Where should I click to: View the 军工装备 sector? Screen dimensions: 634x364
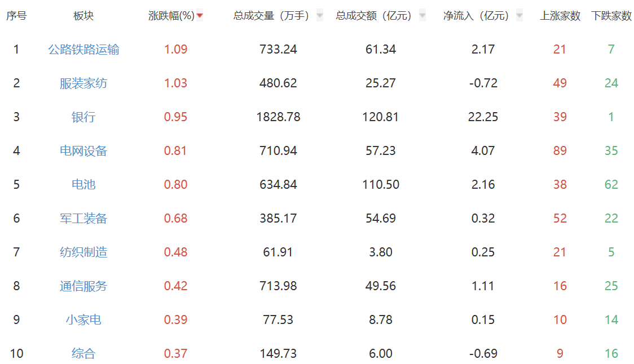tap(83, 219)
